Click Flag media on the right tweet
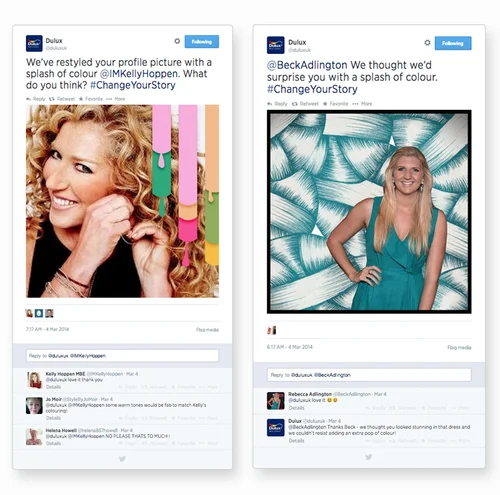 pos(459,347)
